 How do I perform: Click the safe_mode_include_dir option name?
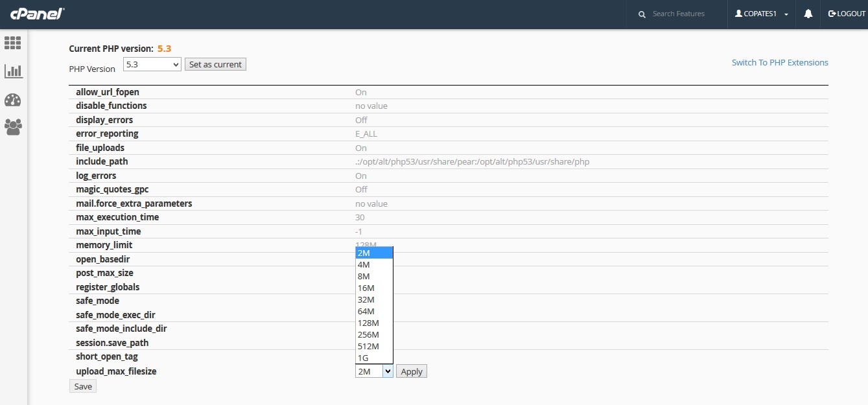(x=121, y=329)
